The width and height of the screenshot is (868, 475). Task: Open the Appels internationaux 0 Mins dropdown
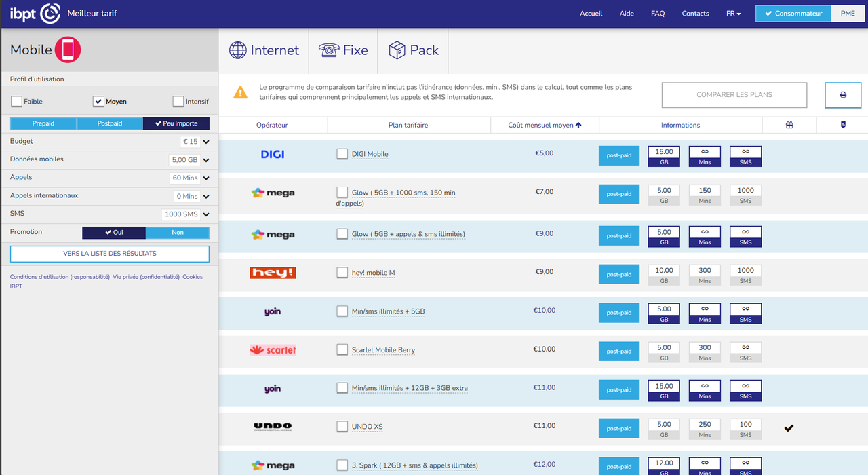tap(192, 196)
